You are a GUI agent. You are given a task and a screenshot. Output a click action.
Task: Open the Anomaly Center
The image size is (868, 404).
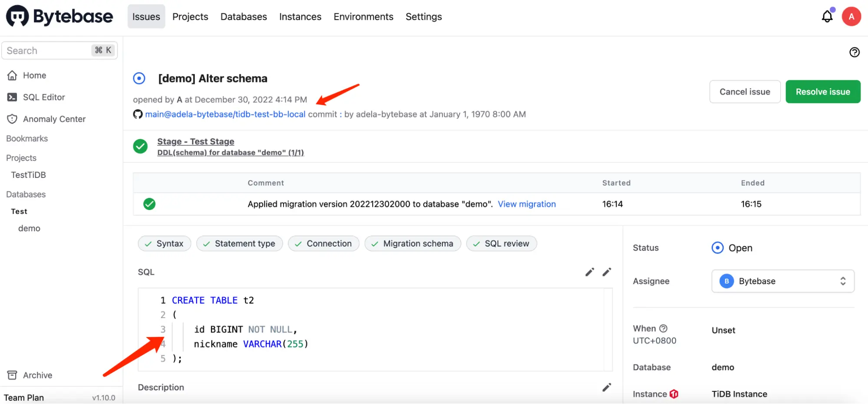pyautogui.click(x=54, y=118)
